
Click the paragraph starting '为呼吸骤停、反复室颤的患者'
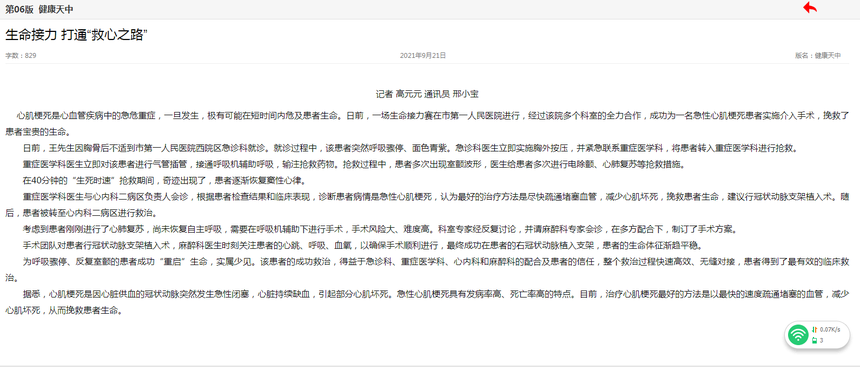pyautogui.click(x=427, y=269)
